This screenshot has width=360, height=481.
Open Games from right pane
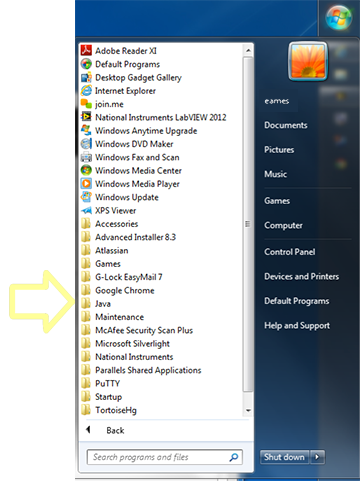point(277,201)
